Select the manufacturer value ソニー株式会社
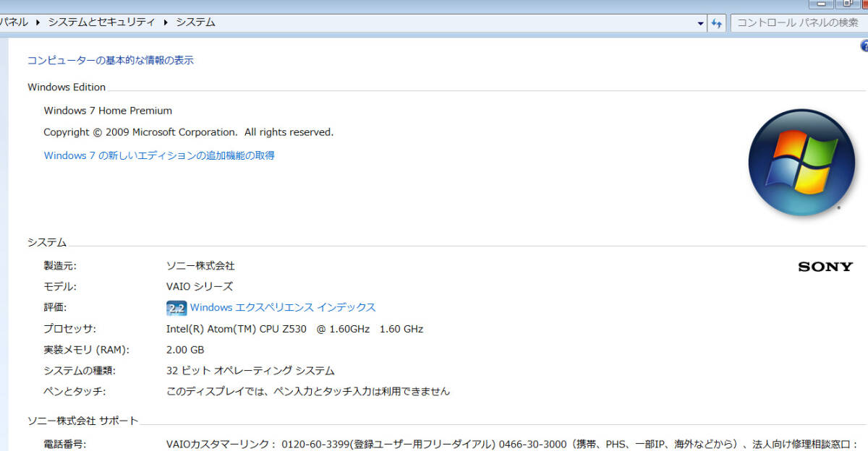 [x=200, y=266]
